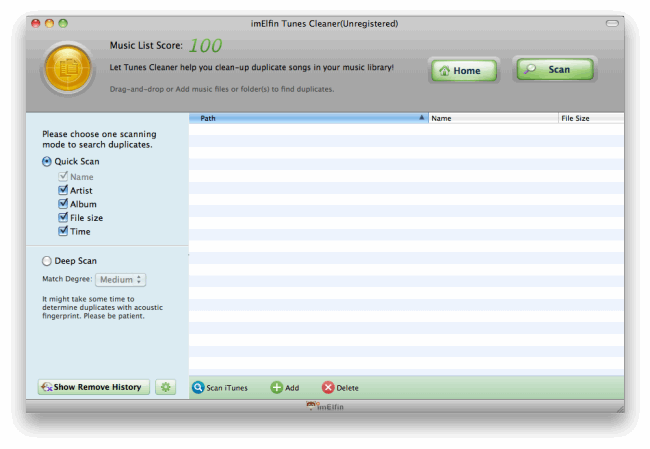
Task: Click the green Add button
Action: point(285,388)
